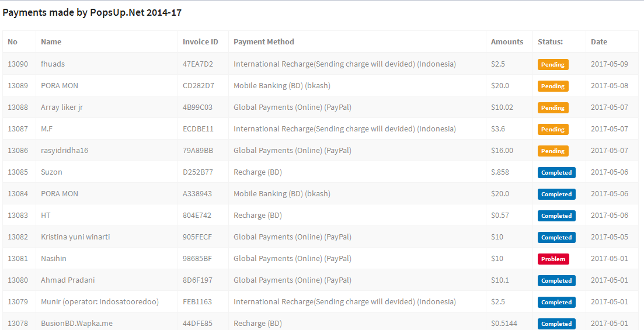The width and height of the screenshot is (644, 330).
Task: Click the amount $10.02
Action: pos(502,107)
